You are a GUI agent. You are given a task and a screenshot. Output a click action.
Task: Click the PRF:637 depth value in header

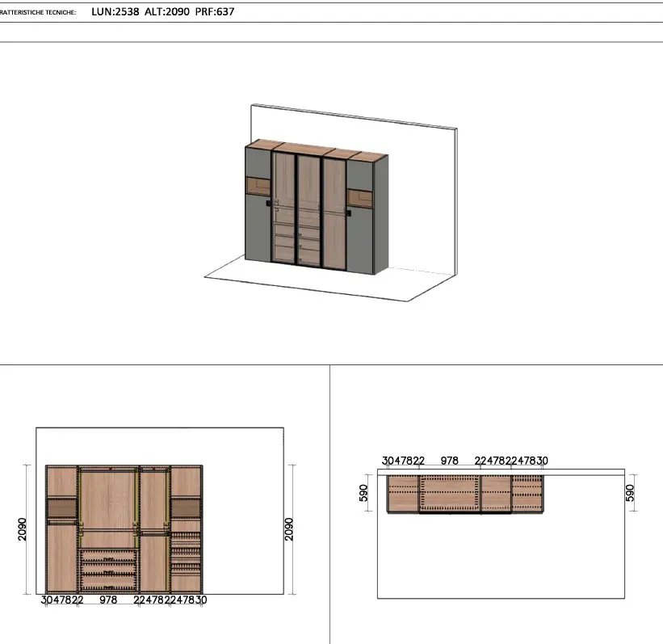(x=215, y=12)
